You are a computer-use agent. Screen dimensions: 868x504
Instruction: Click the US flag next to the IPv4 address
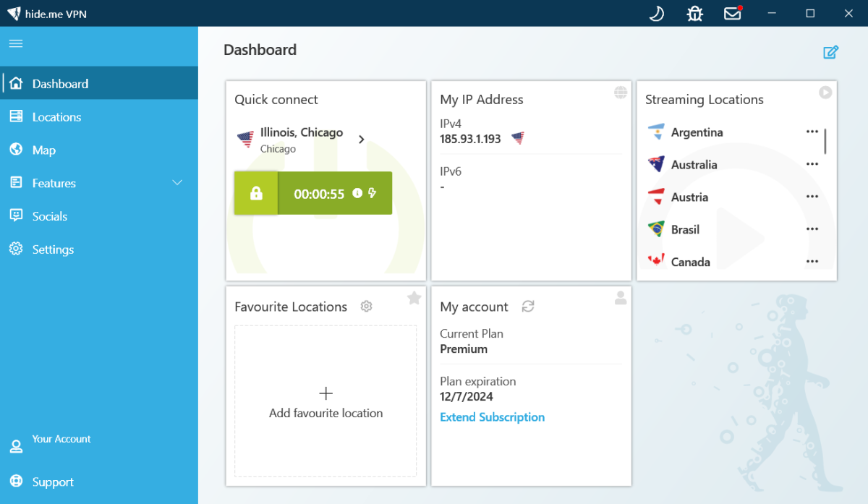point(518,138)
